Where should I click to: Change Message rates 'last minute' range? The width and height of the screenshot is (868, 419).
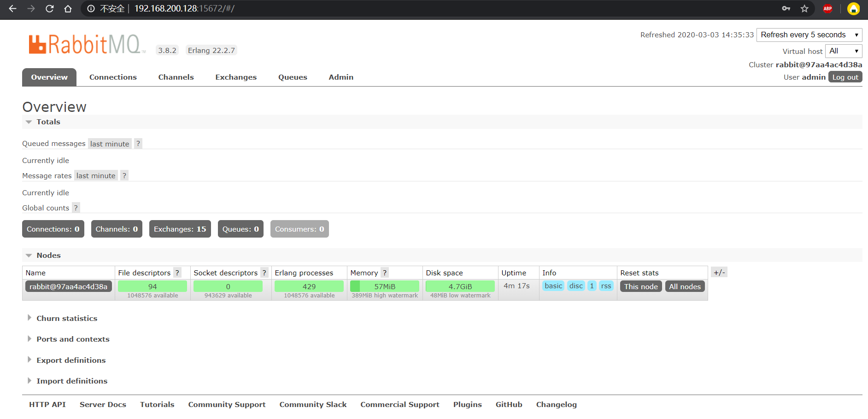(x=96, y=176)
